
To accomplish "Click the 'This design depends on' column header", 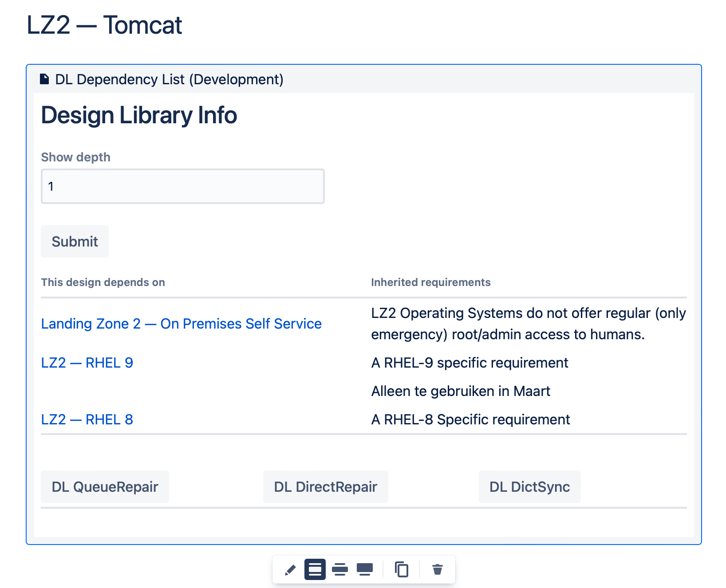I will click(x=103, y=282).
